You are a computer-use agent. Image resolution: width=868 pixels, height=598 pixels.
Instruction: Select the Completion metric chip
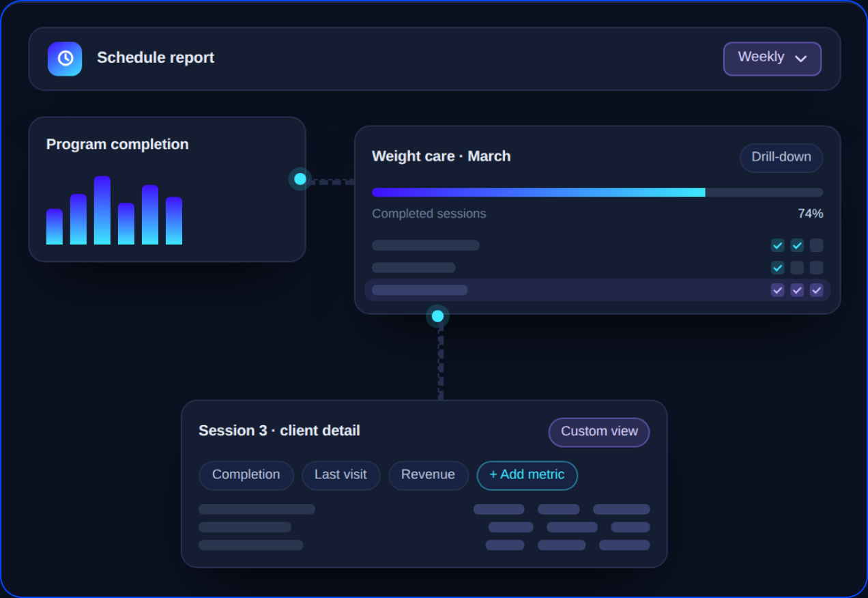coord(246,476)
